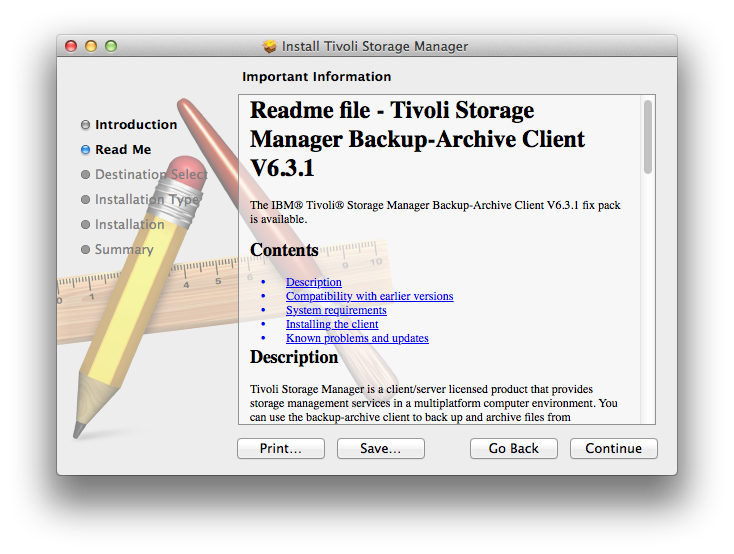The width and height of the screenshot is (734, 554).
Task: Select the Read Me step in sidebar
Action: pyautogui.click(x=123, y=149)
